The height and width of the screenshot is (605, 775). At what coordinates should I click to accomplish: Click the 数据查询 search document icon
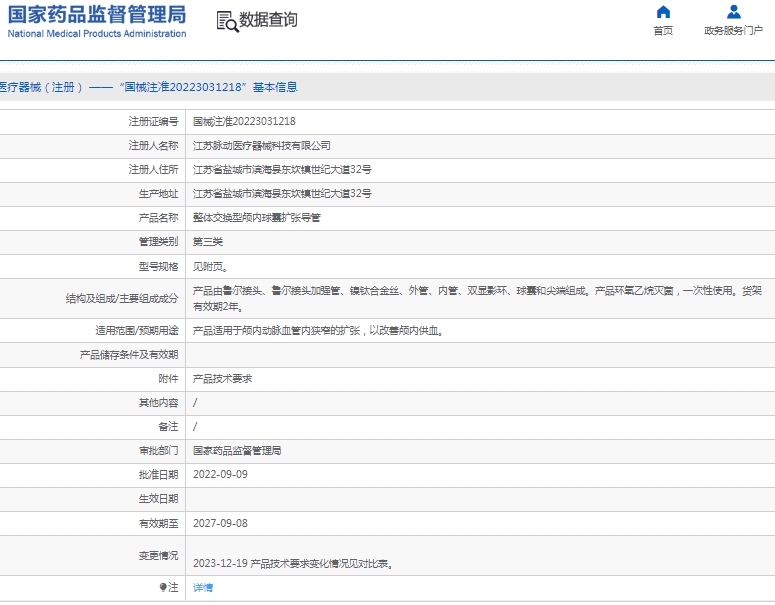tap(227, 22)
